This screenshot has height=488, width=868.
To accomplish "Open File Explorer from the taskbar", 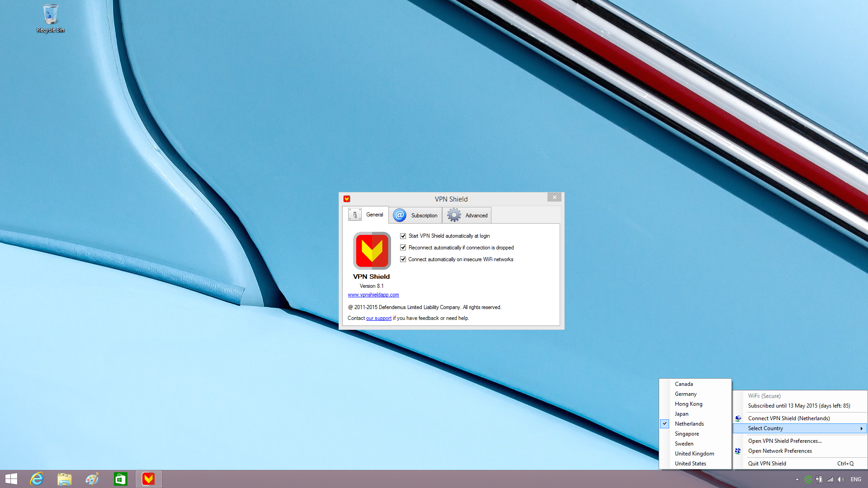I will tap(64, 479).
